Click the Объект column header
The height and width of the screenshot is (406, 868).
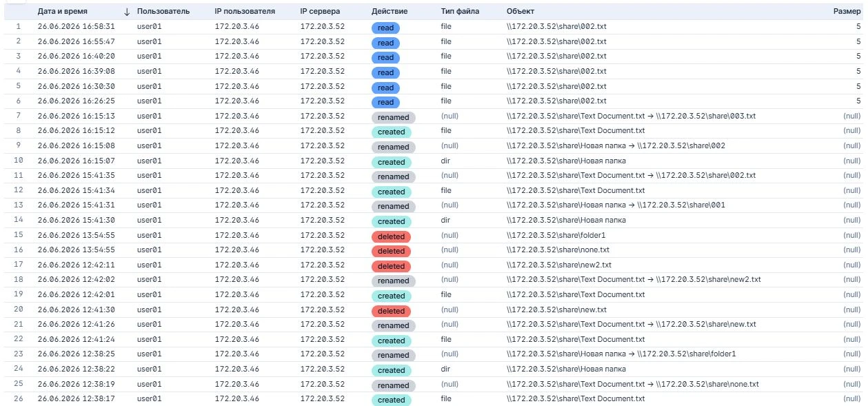pyautogui.click(x=520, y=12)
